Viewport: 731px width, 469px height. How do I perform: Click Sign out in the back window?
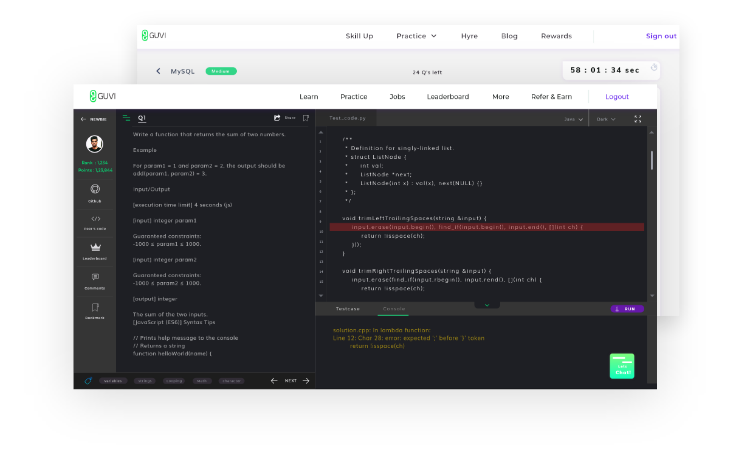tap(661, 36)
